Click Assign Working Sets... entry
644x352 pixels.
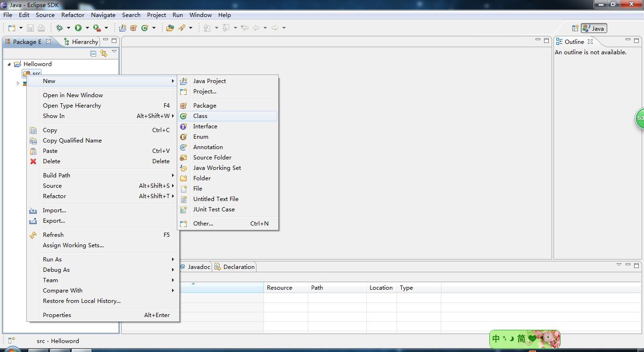[103, 245]
